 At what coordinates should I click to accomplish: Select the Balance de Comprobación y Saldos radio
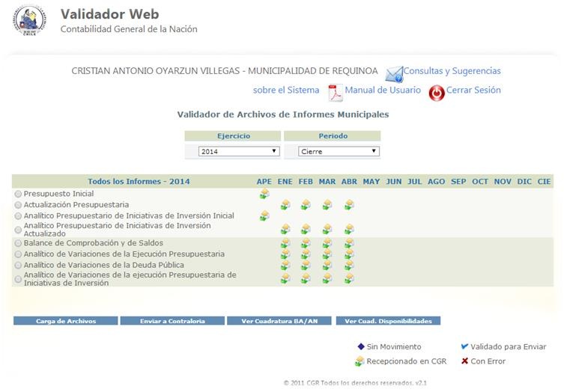pos(18,243)
